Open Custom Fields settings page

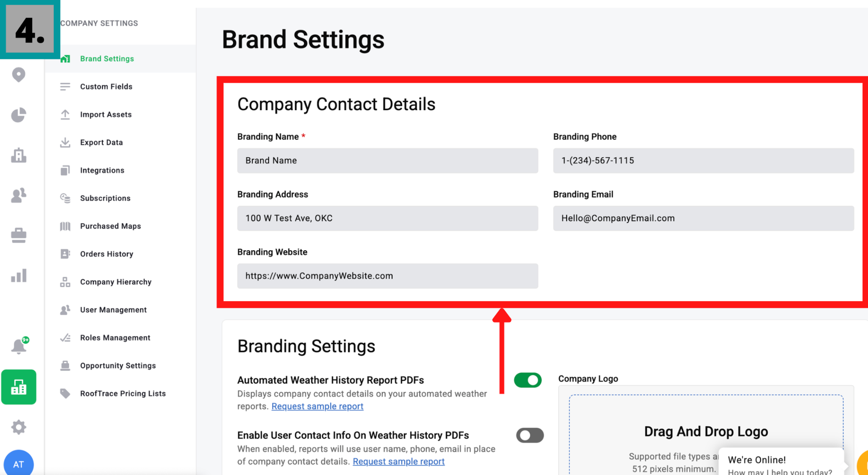click(x=106, y=87)
